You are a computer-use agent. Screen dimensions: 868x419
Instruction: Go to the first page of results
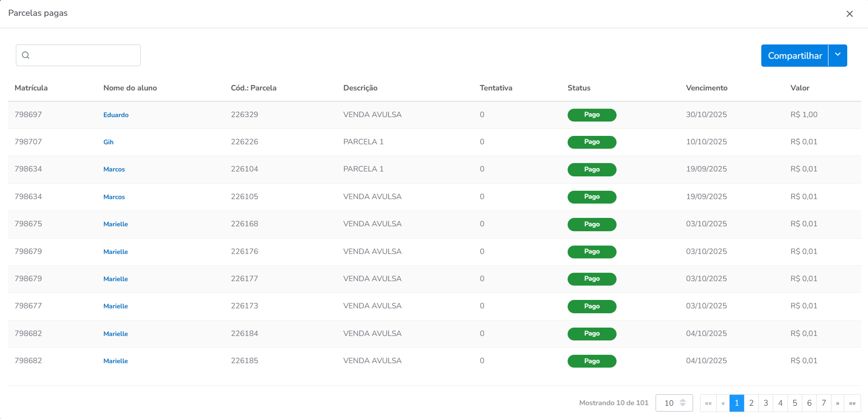point(708,403)
